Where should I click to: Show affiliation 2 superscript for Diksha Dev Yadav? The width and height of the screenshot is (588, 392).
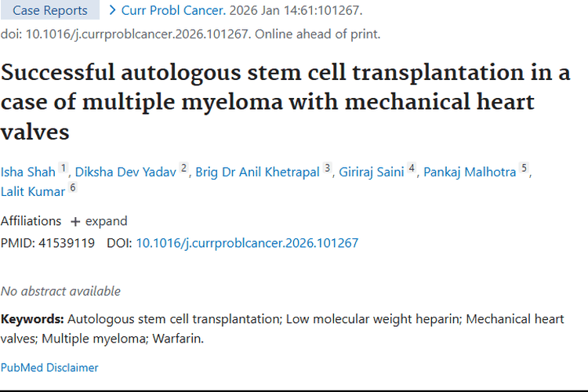(184, 168)
